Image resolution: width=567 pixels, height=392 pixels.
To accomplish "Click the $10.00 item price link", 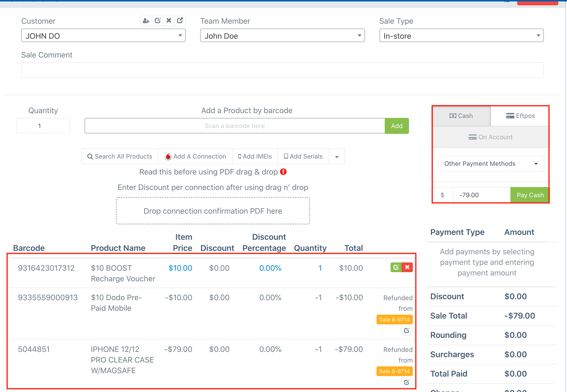I will pos(180,268).
